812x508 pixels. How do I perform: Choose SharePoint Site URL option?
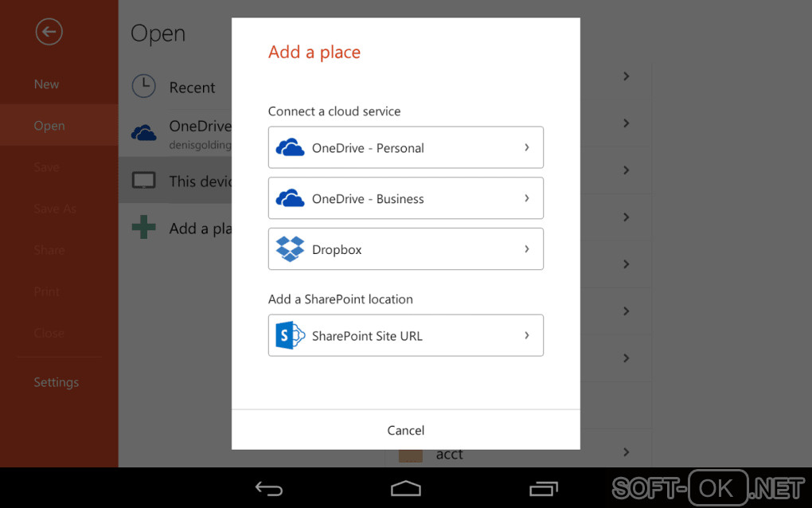[405, 335]
